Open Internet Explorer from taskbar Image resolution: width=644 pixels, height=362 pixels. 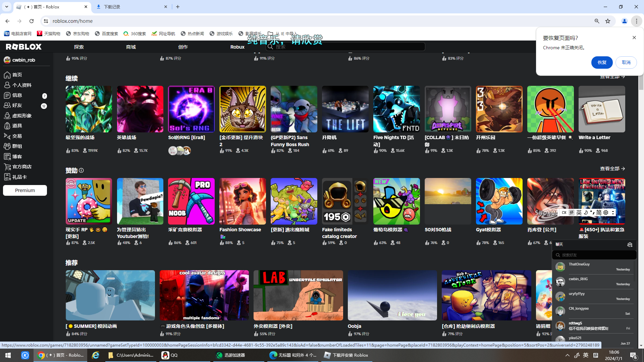(96, 355)
